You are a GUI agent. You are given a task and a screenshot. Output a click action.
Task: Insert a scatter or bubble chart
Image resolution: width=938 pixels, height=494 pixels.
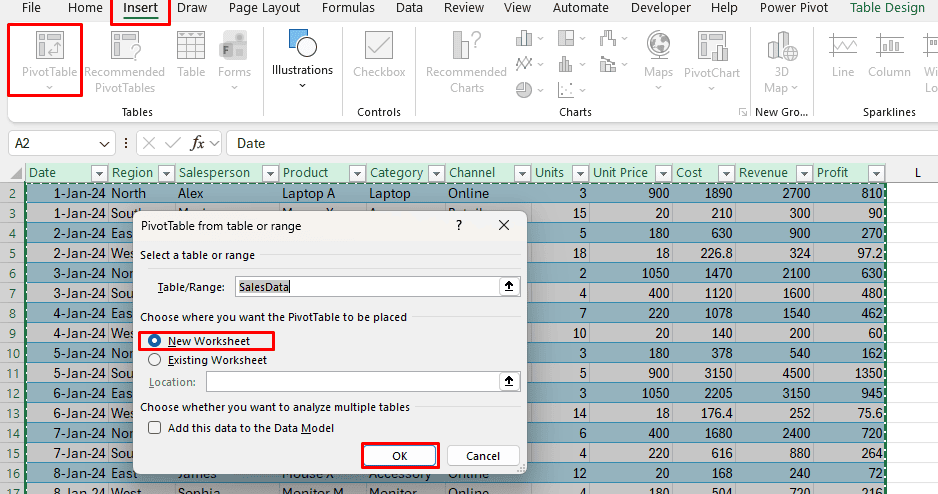click(571, 90)
